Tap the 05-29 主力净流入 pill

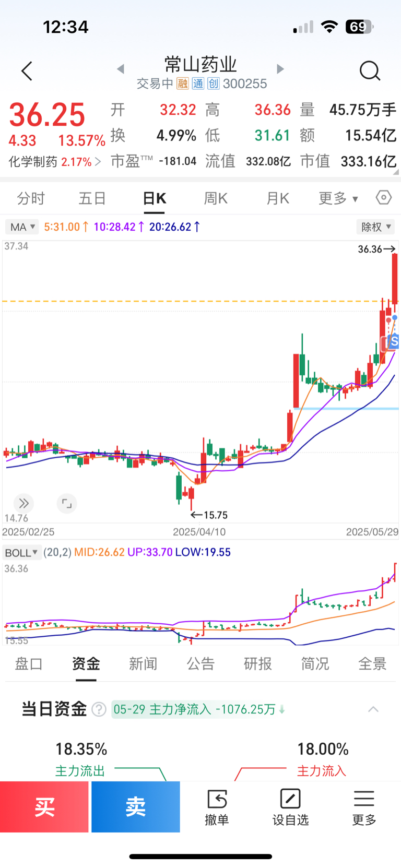click(199, 709)
